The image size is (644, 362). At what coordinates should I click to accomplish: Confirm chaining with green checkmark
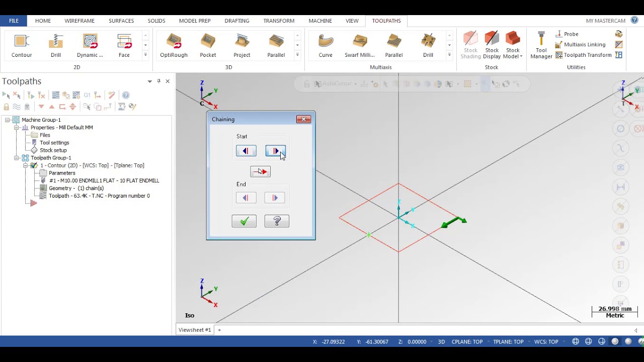pos(244,221)
